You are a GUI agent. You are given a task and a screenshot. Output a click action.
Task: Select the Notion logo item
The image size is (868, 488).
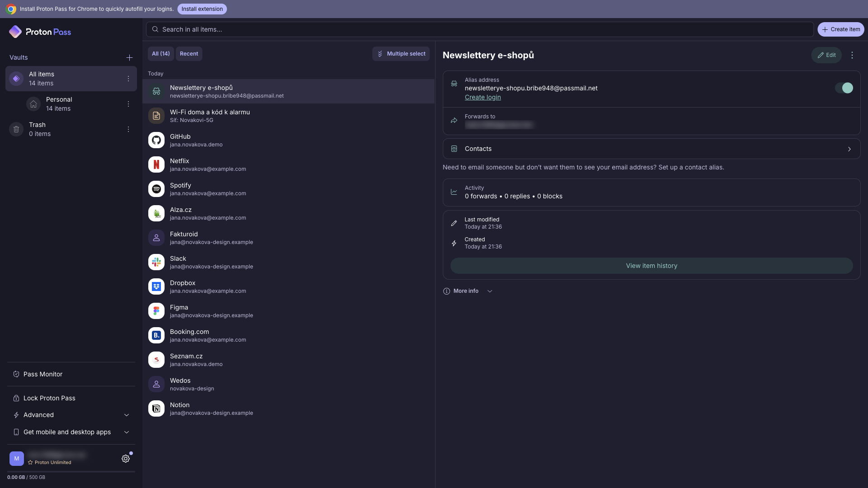(156, 408)
